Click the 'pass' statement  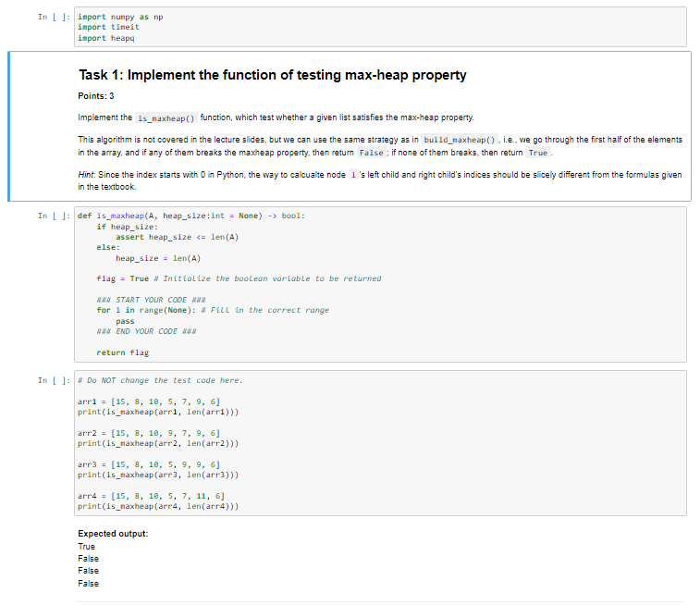pos(125,321)
